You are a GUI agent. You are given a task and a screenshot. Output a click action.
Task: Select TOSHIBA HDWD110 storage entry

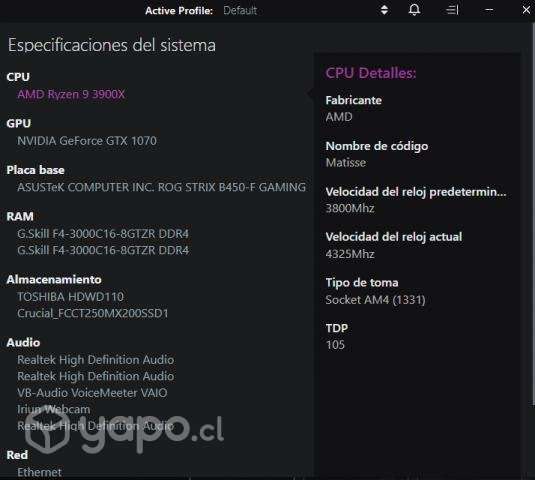(x=70, y=296)
